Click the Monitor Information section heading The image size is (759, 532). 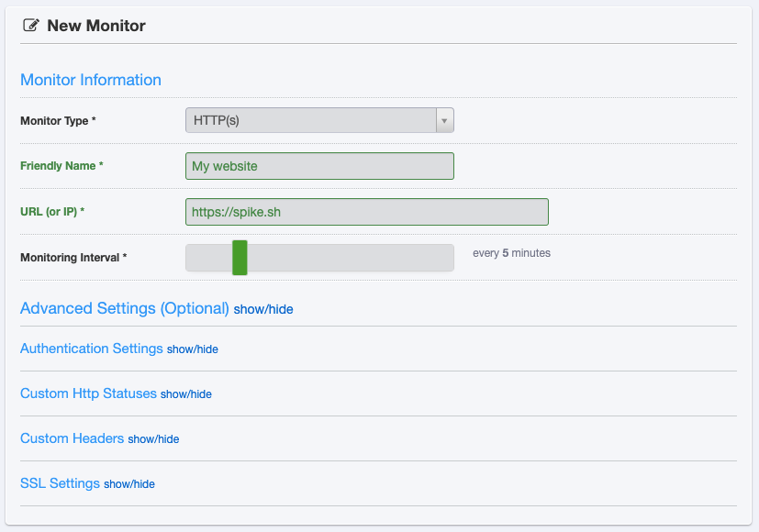click(x=91, y=80)
